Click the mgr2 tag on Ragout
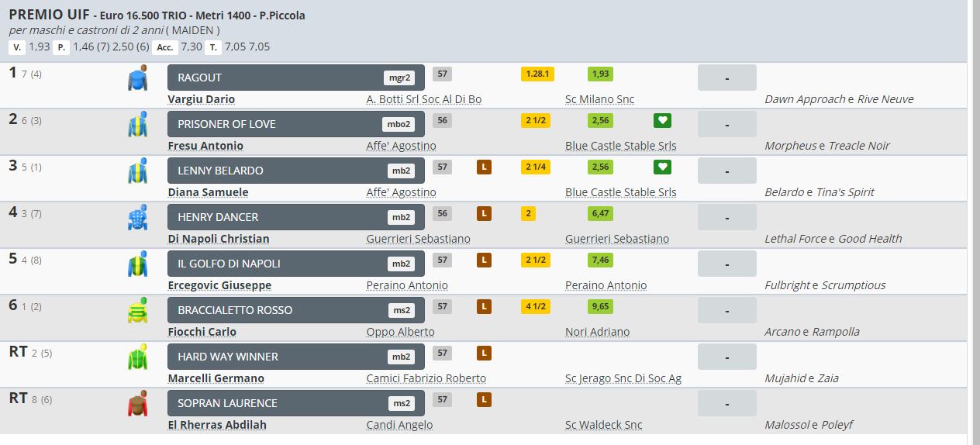Image resolution: width=980 pixels, height=445 pixels. pos(399,78)
